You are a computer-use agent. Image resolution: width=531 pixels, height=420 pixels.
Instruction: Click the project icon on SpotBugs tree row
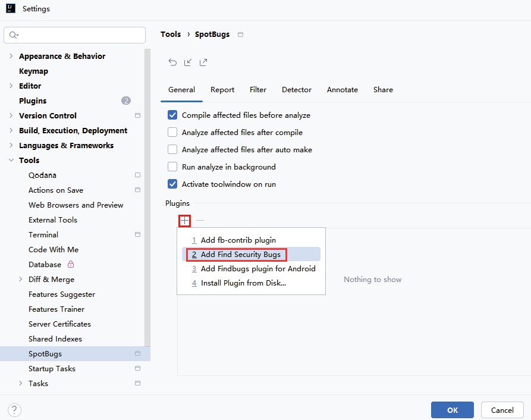tap(137, 353)
